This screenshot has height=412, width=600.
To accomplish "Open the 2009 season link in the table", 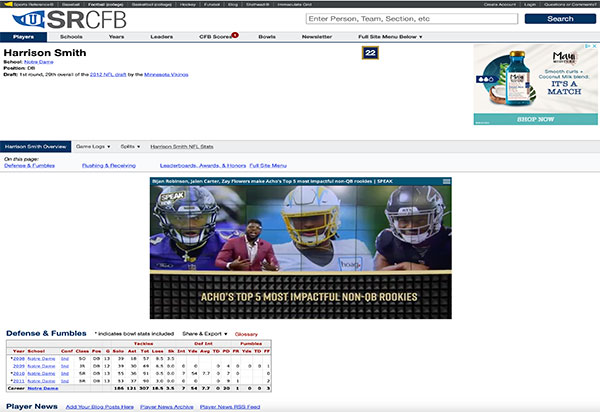I will click(19, 366).
